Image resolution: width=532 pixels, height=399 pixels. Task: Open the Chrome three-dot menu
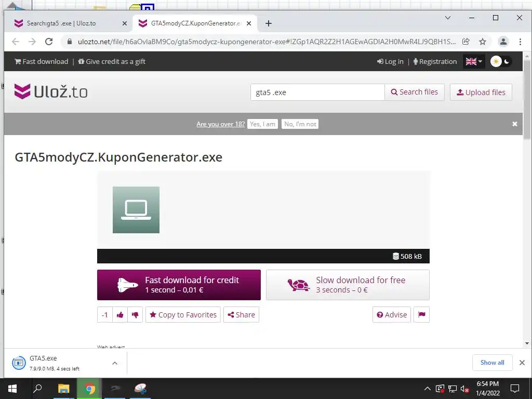pyautogui.click(x=520, y=42)
